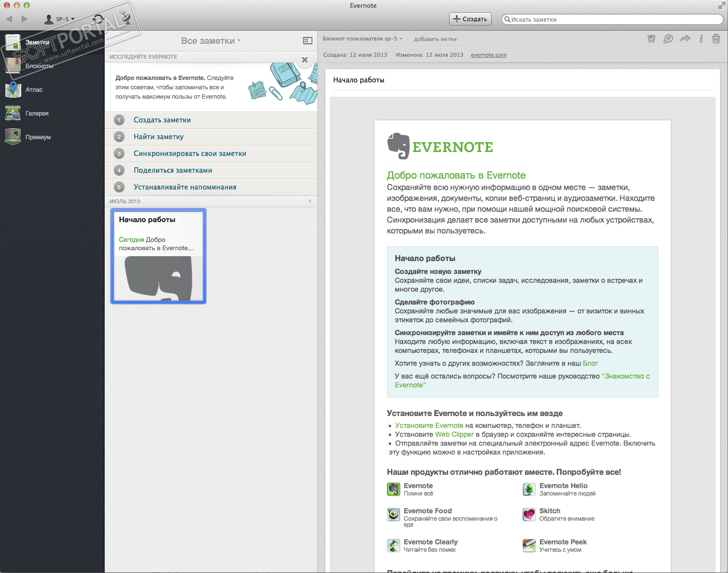The image size is (728, 573).
Task: Close the Исследуйте Evernote tips panel
Action: pos(305,60)
